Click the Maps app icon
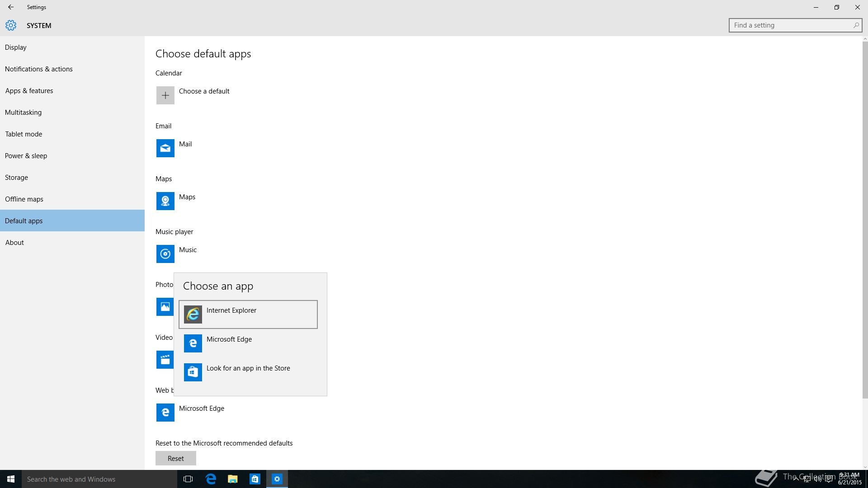Viewport: 868px width, 488px height. 165,201
